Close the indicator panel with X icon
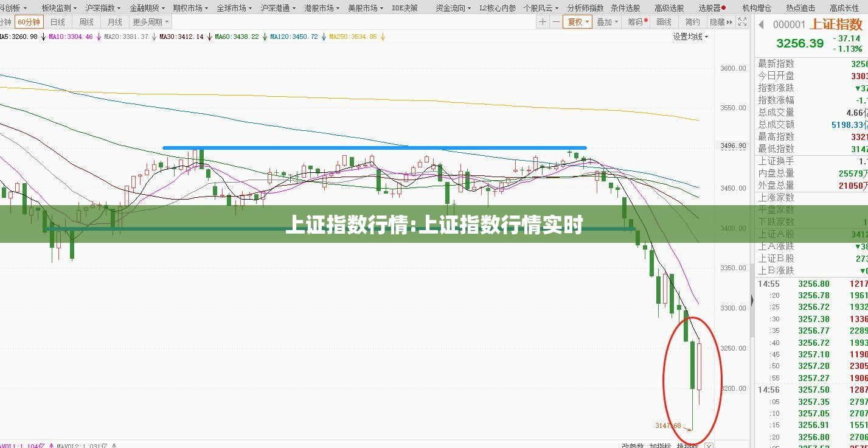The height and width of the screenshot is (448, 868). click(709, 446)
